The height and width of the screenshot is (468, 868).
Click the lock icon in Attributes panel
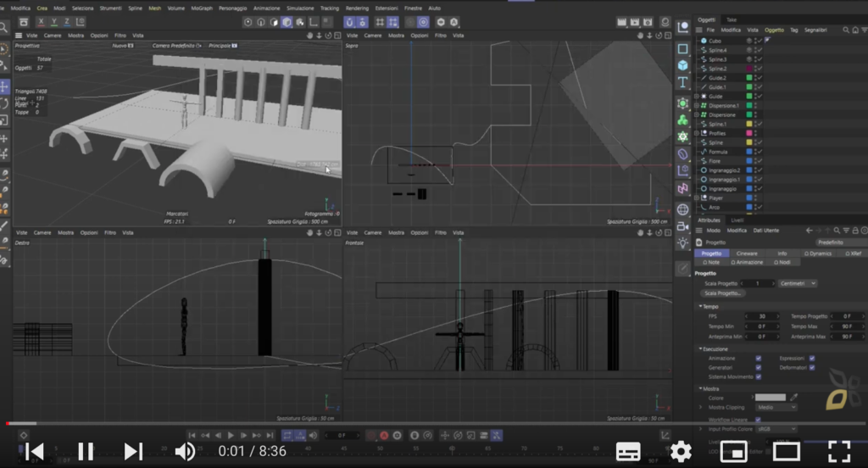pos(855,231)
